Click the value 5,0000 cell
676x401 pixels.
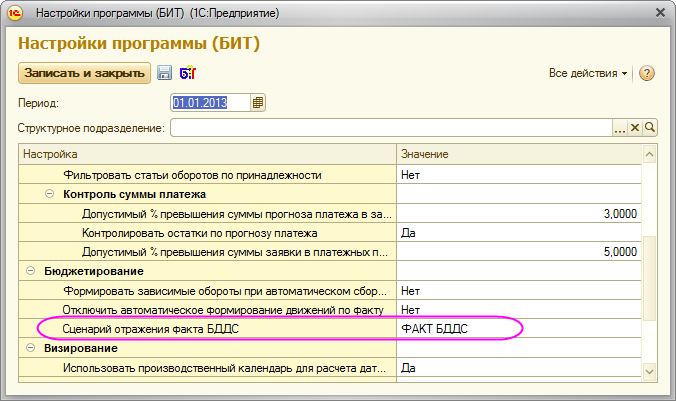519,252
